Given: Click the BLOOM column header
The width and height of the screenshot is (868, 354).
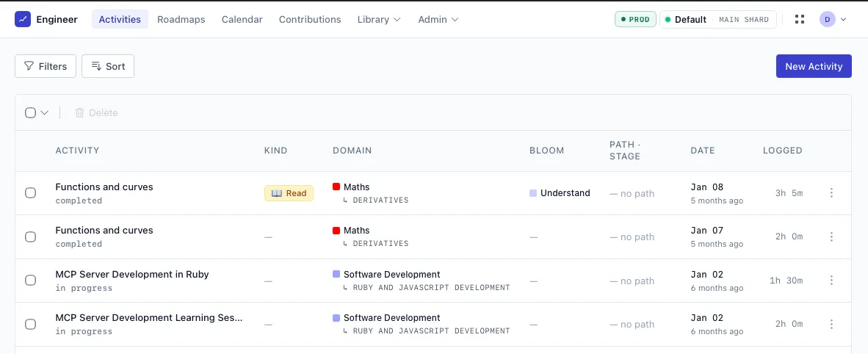Looking at the screenshot, I should pos(547,150).
